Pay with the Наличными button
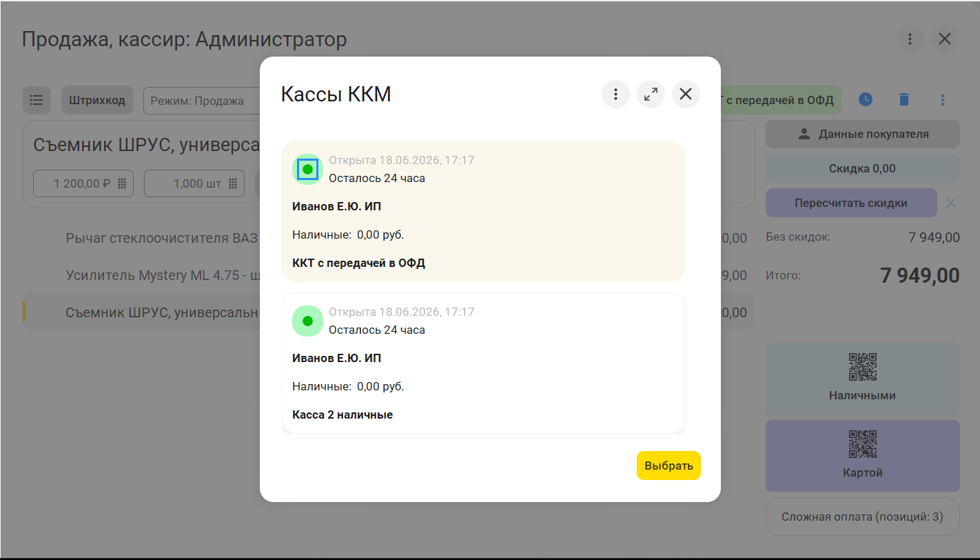 click(x=862, y=379)
